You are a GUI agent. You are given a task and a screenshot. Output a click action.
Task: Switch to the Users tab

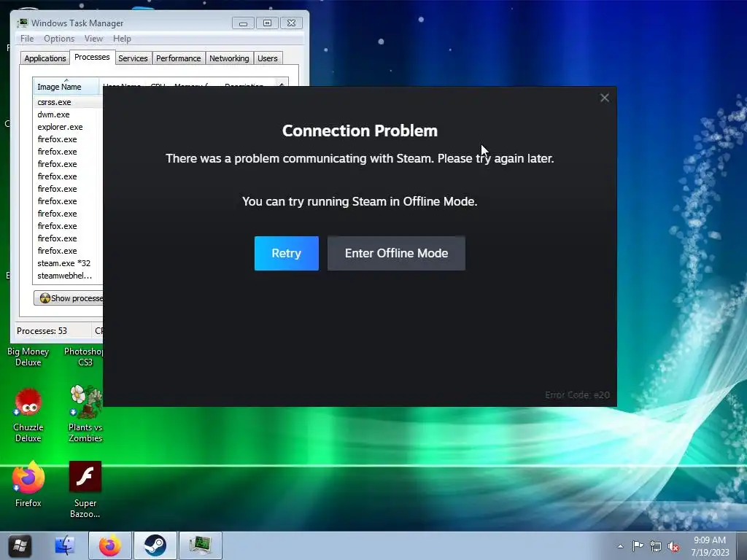268,58
